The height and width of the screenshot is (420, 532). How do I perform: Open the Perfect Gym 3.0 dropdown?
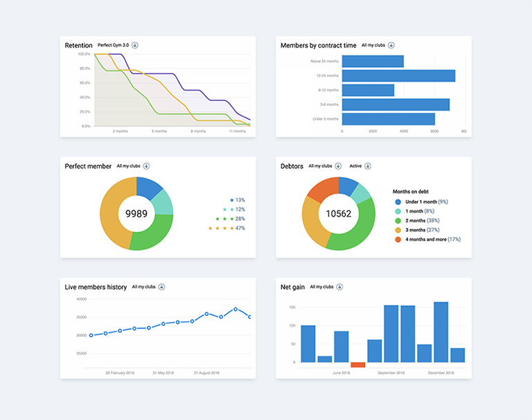click(x=114, y=45)
